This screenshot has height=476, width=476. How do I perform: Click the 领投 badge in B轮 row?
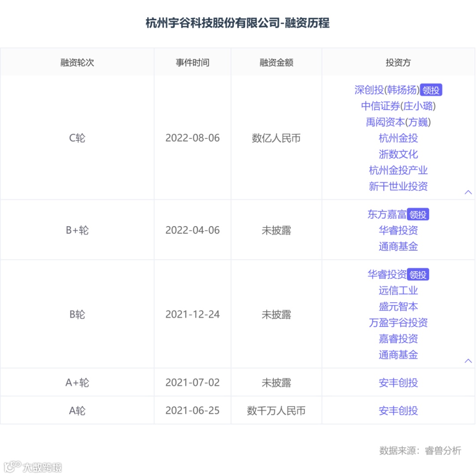pos(418,275)
